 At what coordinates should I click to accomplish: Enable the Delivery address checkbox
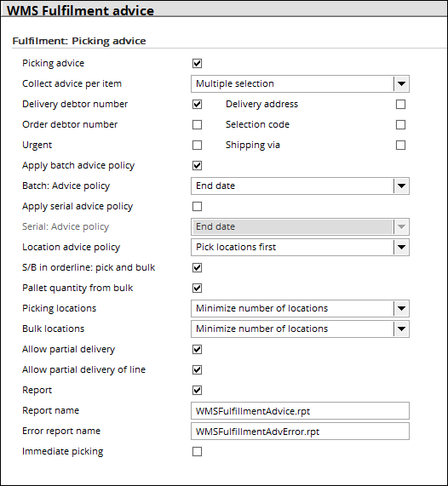pyautogui.click(x=400, y=104)
